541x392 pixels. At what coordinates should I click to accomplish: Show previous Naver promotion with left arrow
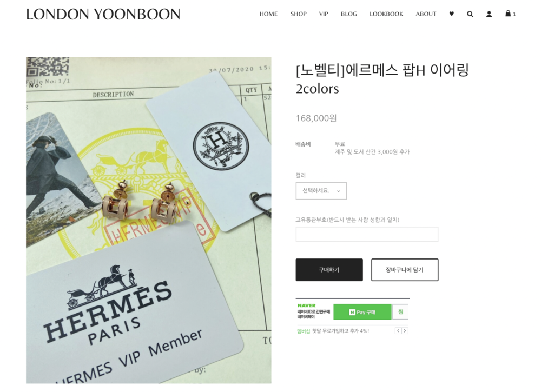pyautogui.click(x=398, y=331)
